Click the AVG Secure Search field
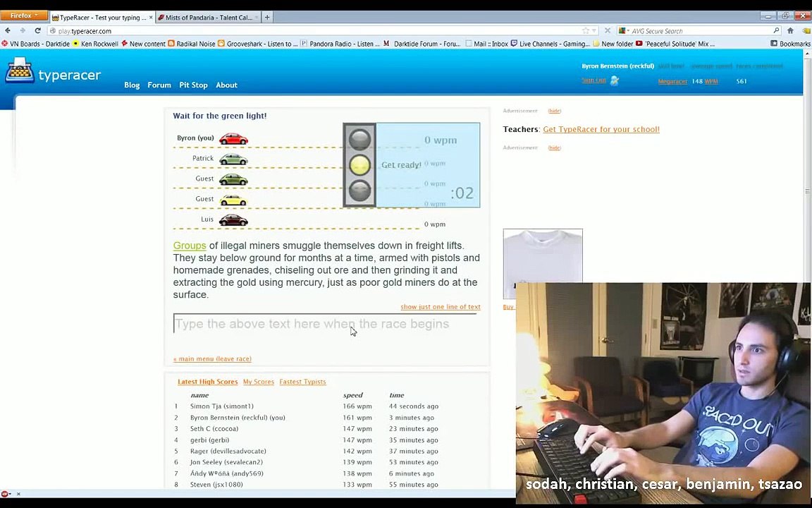812x508 pixels. pyautogui.click(x=699, y=31)
